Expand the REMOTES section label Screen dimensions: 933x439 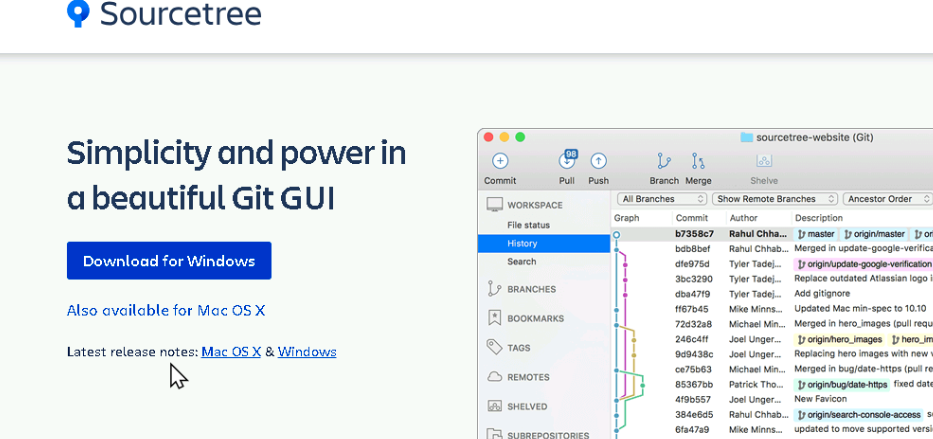coord(528,377)
